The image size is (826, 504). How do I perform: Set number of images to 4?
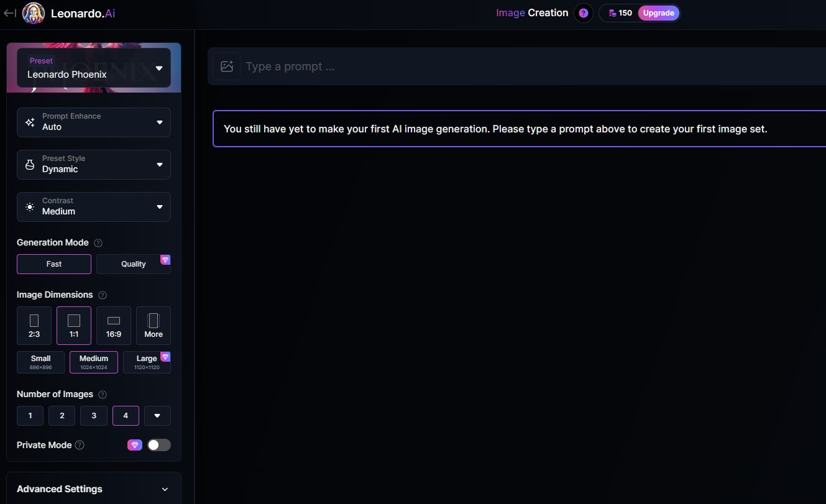[x=126, y=416]
